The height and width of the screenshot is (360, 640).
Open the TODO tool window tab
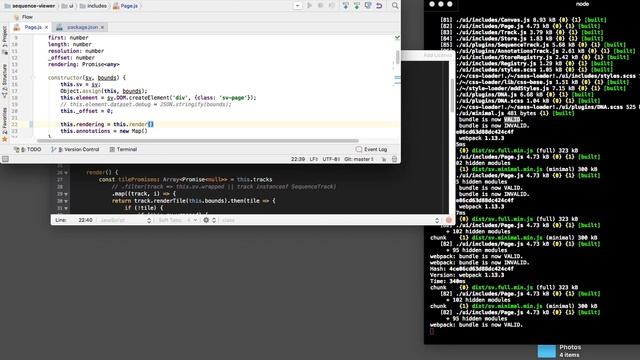(28, 149)
